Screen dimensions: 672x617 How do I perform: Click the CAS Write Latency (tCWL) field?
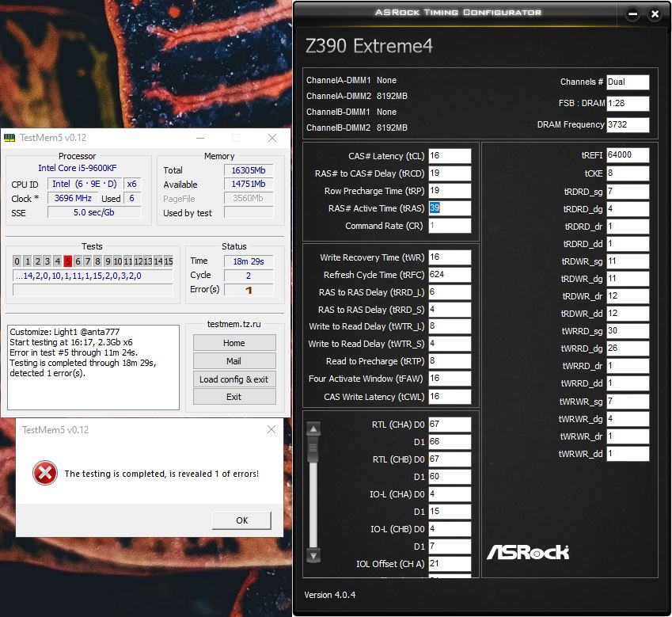(450, 397)
